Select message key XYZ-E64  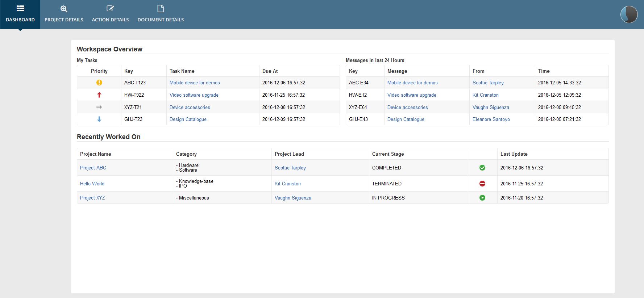click(358, 107)
